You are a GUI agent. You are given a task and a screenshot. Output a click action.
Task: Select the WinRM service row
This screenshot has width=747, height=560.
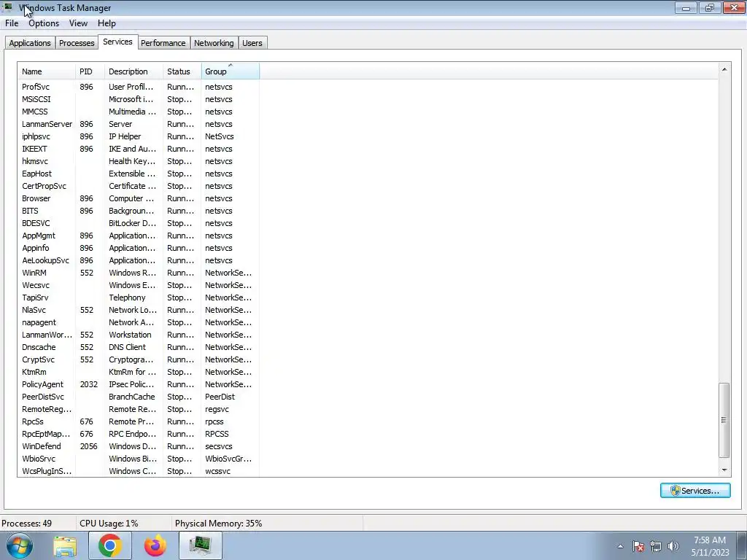[139, 273]
